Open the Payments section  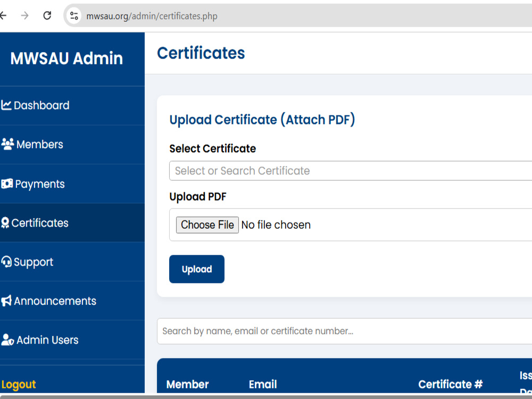[x=72, y=184]
